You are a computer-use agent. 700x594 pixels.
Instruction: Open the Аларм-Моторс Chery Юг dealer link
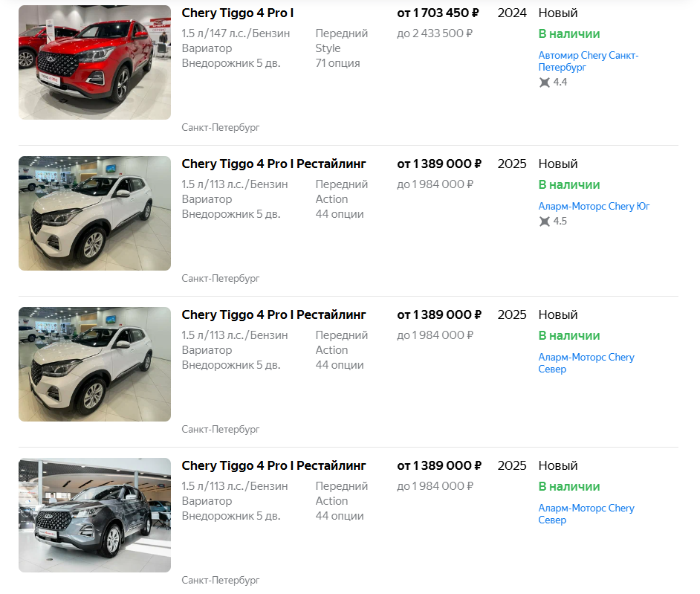point(594,207)
